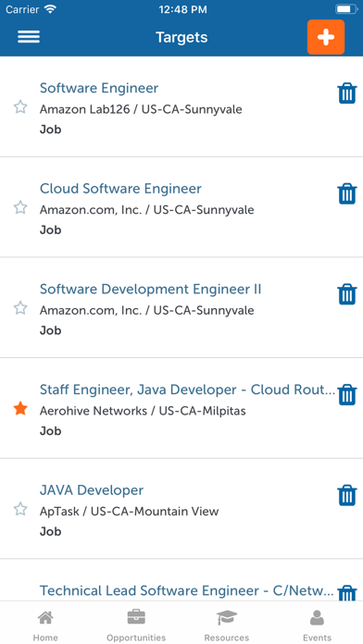Tap the orange plus add target button
Image resolution: width=363 pixels, height=644 pixels.
326,37
